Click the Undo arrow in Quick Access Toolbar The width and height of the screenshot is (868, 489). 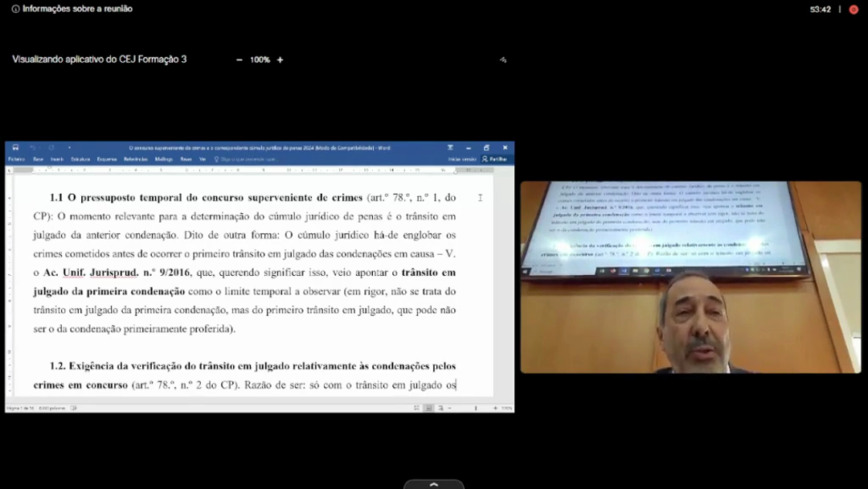32,148
